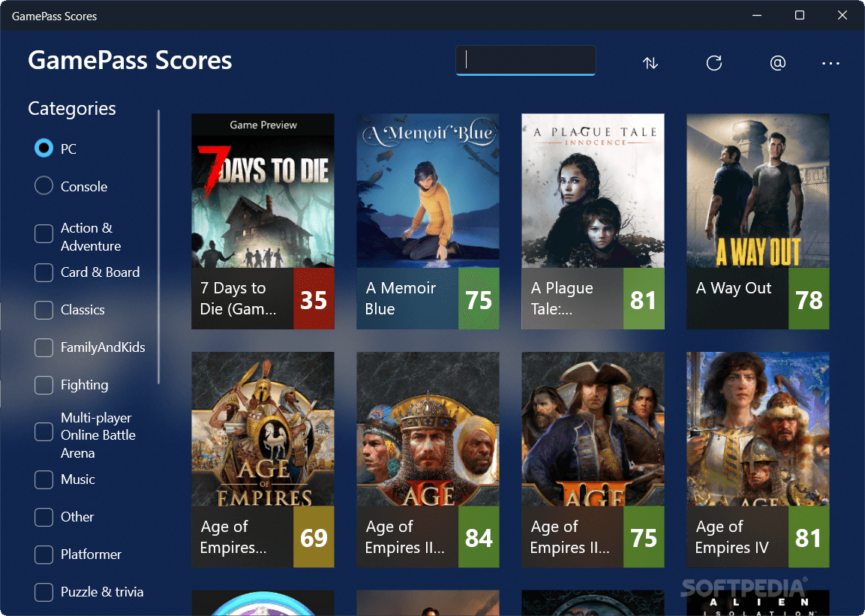This screenshot has height=616, width=865.
Task: Click the Alien Isolation cover thumbnail
Action: coord(758,602)
